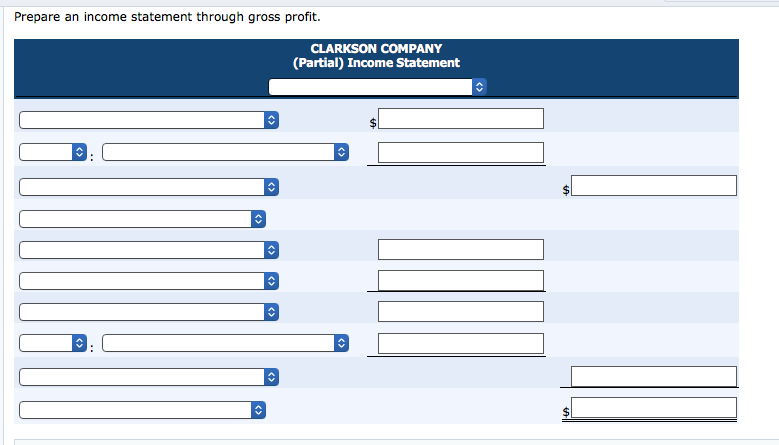Open the fourth row heading dropdown
Image resolution: width=779 pixels, height=445 pixels.
142,219
